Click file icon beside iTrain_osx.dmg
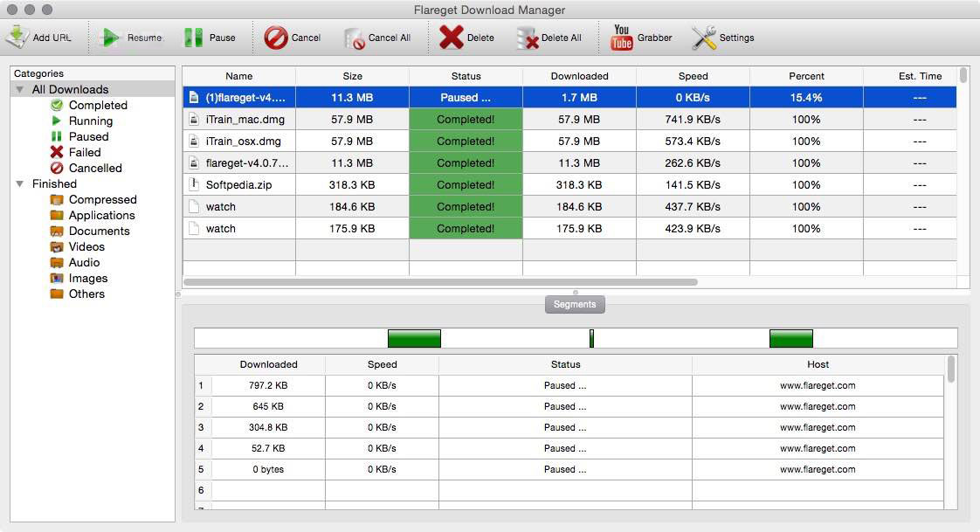Image resolution: width=980 pixels, height=532 pixels. tap(195, 142)
